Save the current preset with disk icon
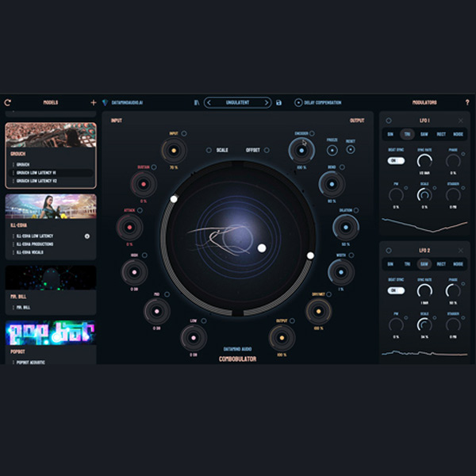Image resolution: width=476 pixels, height=476 pixels. tap(278, 102)
